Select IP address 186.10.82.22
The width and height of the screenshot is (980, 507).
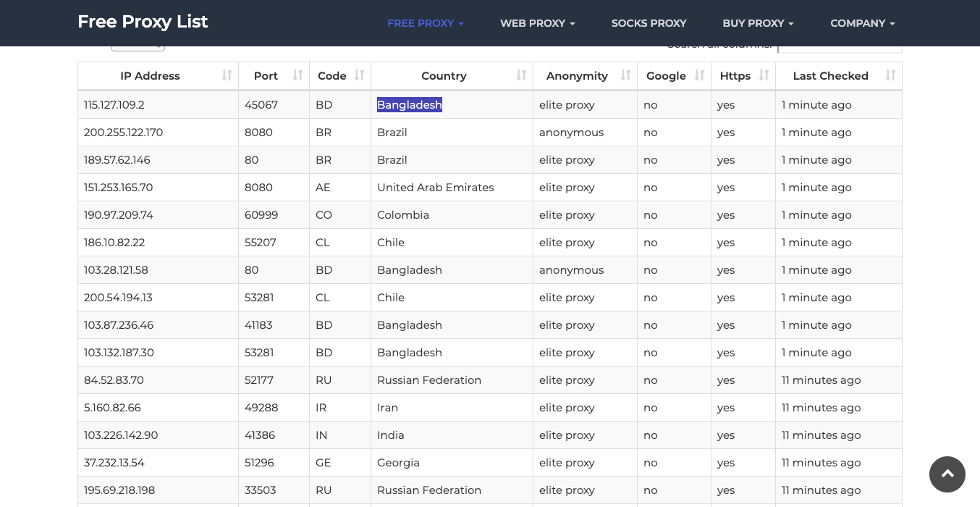(114, 243)
